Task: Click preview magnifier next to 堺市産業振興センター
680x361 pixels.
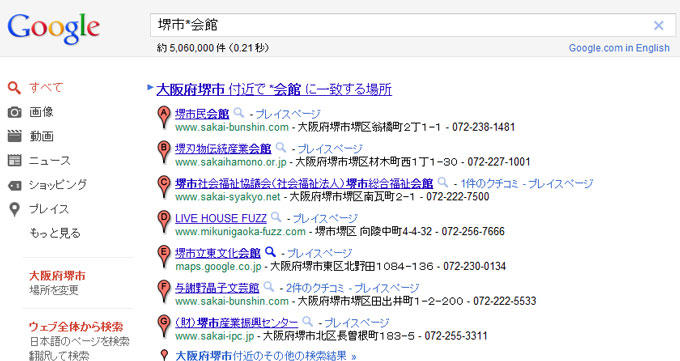Action: pyautogui.click(x=307, y=322)
